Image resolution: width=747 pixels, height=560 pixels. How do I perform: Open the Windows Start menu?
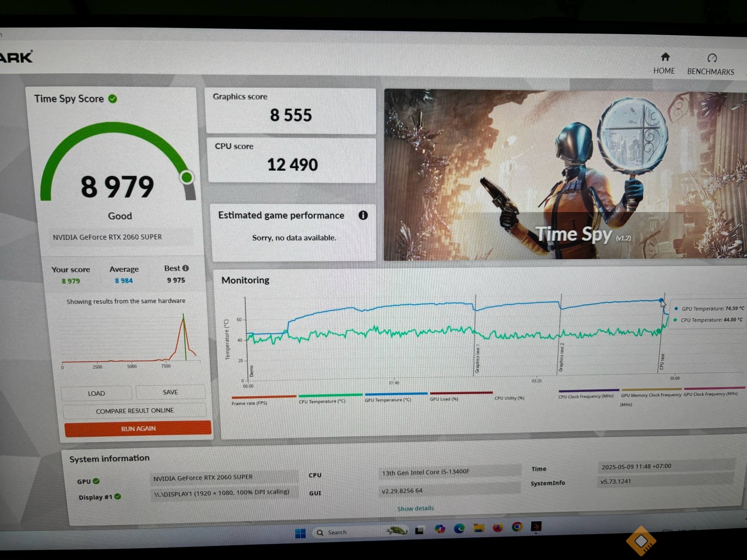(300, 533)
